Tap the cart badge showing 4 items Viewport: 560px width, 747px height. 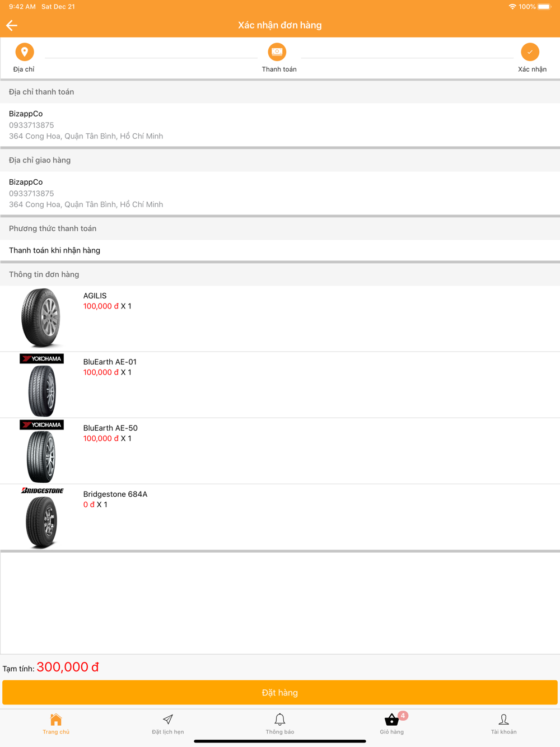tap(403, 716)
